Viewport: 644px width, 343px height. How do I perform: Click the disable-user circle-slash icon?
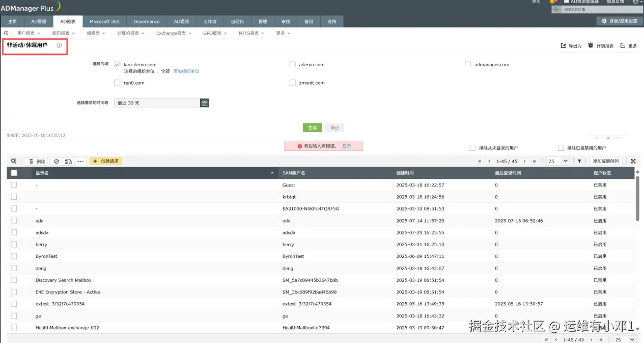(57, 161)
